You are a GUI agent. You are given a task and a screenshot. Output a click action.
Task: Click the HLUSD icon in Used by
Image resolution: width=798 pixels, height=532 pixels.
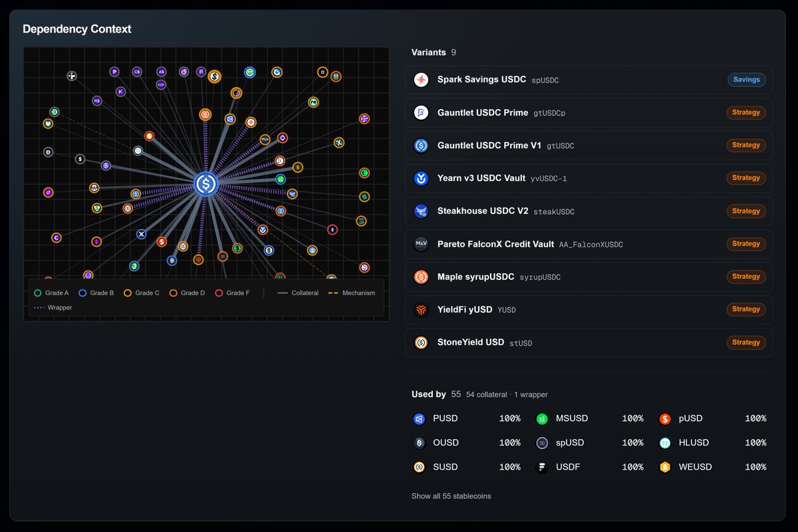click(665, 443)
